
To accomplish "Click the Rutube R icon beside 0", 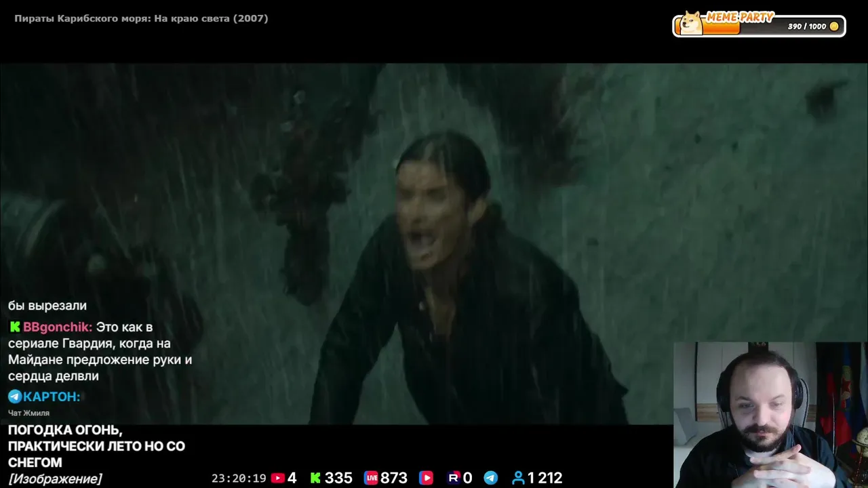I will 454,478.
